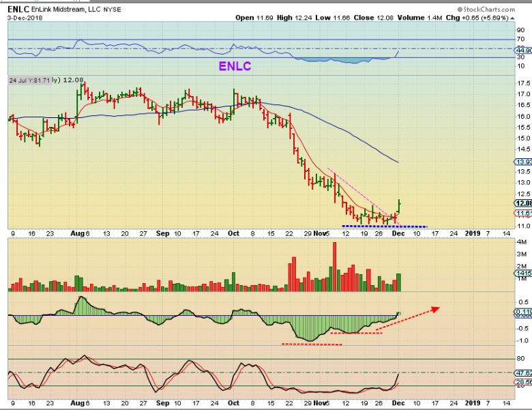Image resolution: width=532 pixels, height=410 pixels.
Task: Click the 12.08 price tag on the right axis
Action: [x=524, y=203]
